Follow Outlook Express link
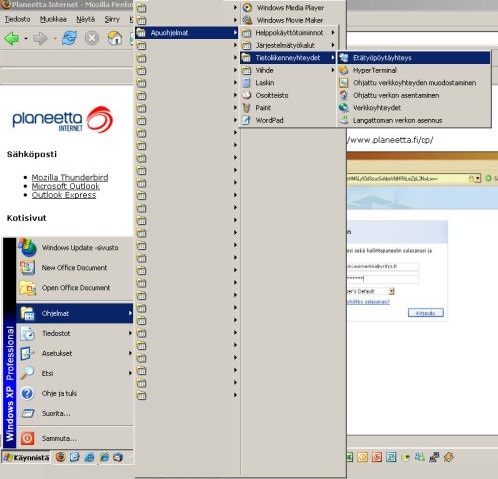Viewport: 498px width, 479px height. click(x=64, y=195)
